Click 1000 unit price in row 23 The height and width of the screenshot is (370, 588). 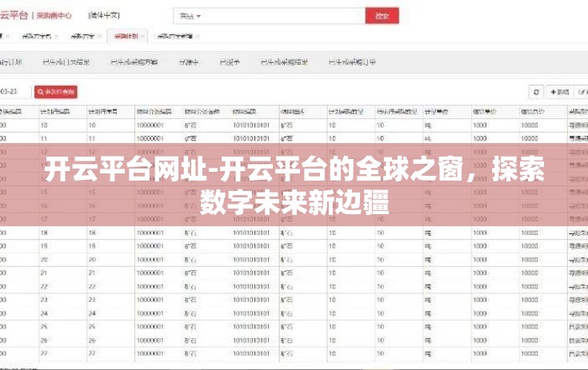pyautogui.click(x=480, y=300)
